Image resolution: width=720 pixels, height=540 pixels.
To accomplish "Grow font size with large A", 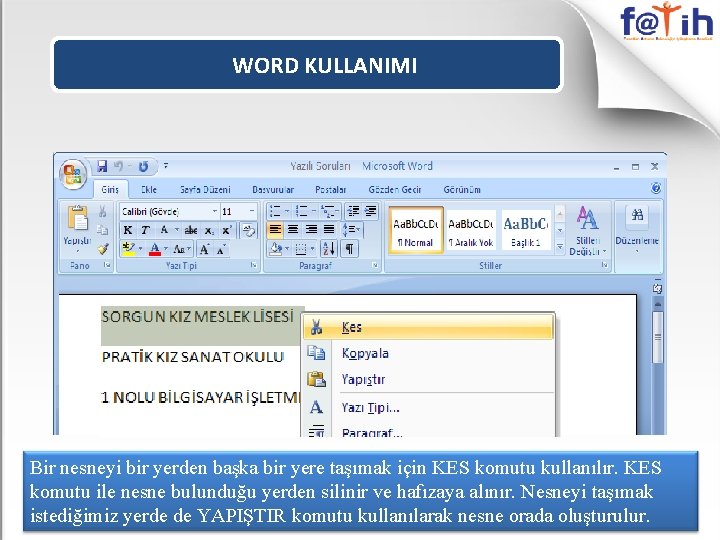I will (x=205, y=249).
